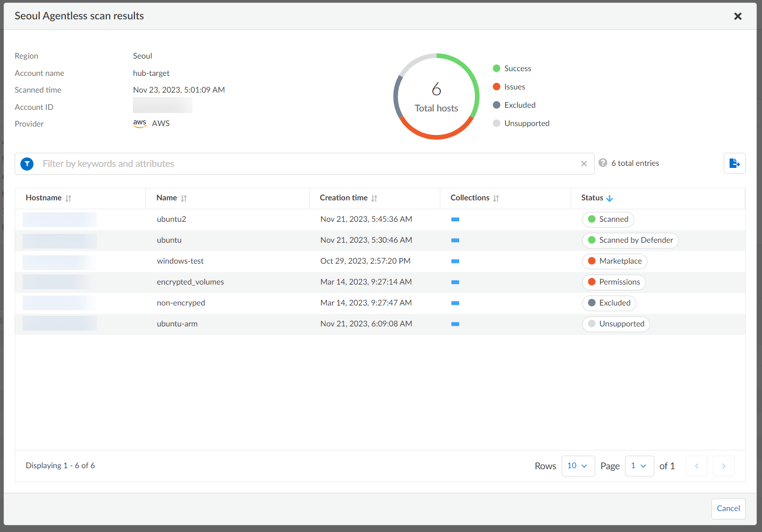Image resolution: width=762 pixels, height=532 pixels.
Task: Click the Seoul region value
Action: tap(142, 56)
